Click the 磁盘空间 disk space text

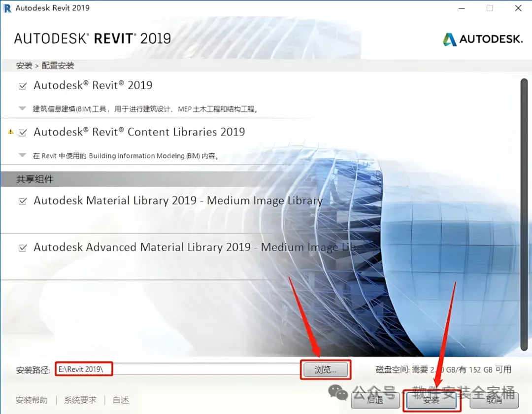click(443, 370)
